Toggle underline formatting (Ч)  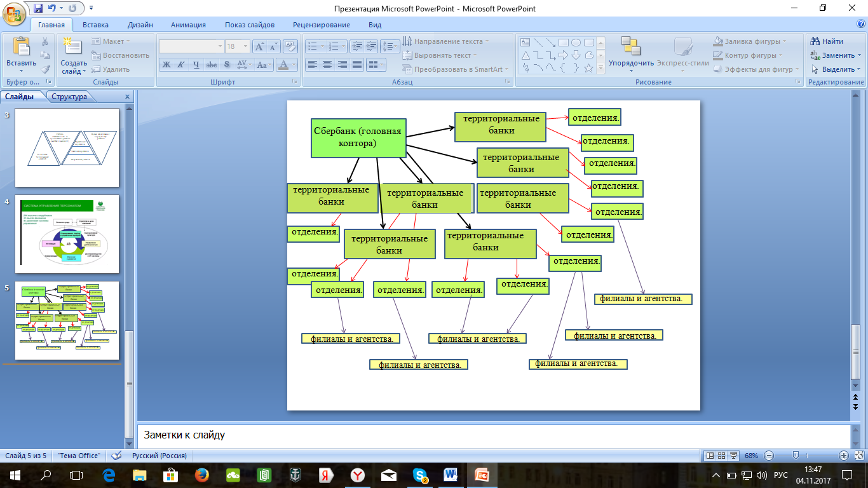[x=196, y=64]
